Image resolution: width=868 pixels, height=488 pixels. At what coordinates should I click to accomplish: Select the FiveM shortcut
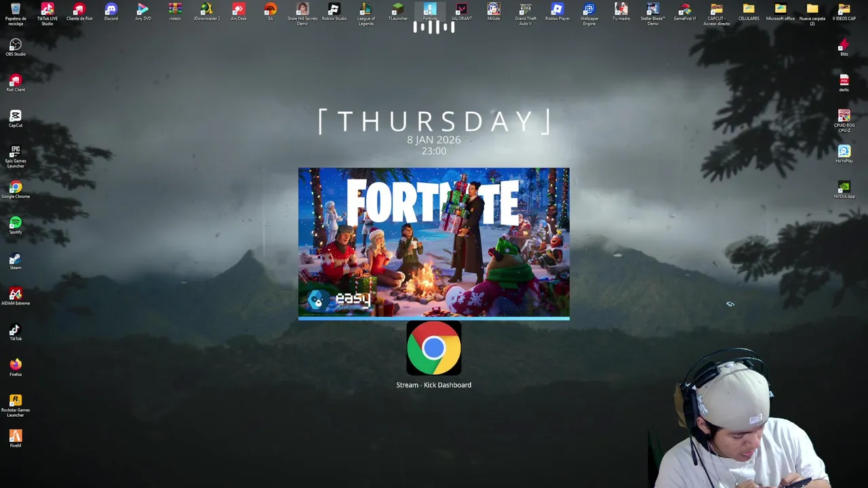click(x=16, y=439)
